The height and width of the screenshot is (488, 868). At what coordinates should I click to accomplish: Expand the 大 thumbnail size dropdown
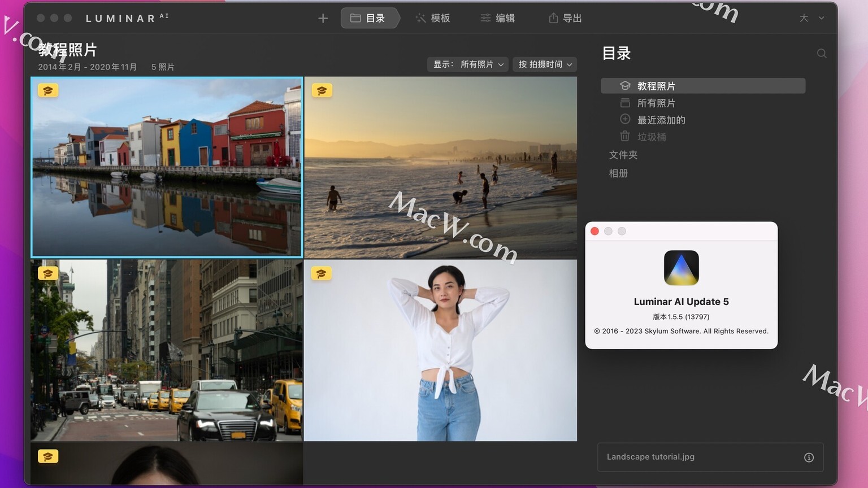[812, 18]
